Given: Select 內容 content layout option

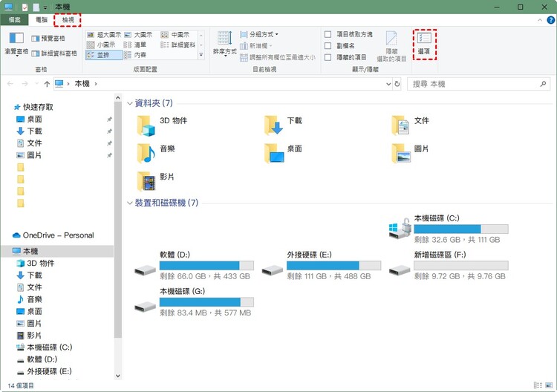Looking at the screenshot, I should 135,55.
